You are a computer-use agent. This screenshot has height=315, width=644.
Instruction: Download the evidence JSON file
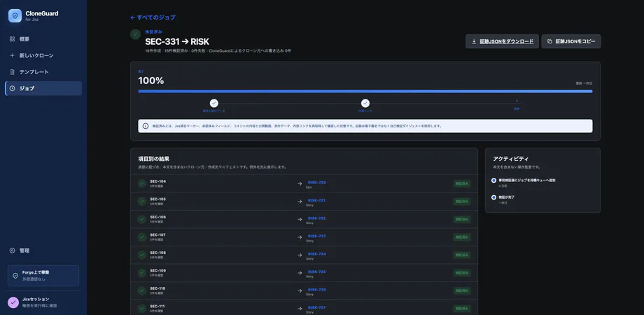502,41
